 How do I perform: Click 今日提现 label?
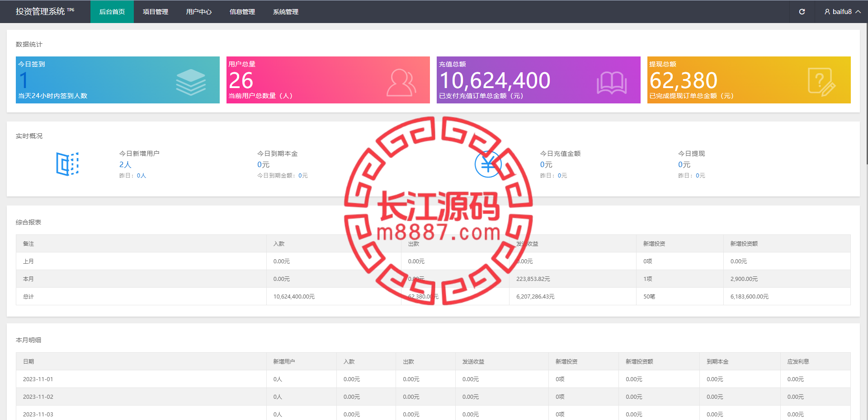[x=692, y=154]
